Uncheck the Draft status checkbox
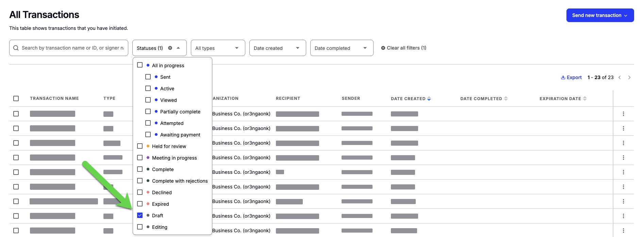 coord(140,215)
